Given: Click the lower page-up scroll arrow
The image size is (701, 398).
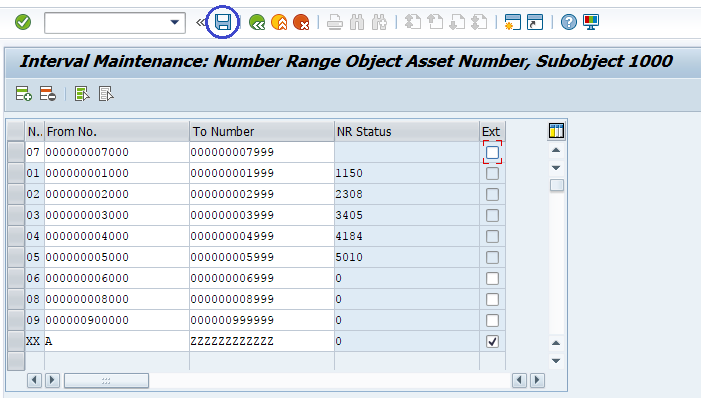Looking at the screenshot, I should (x=556, y=343).
